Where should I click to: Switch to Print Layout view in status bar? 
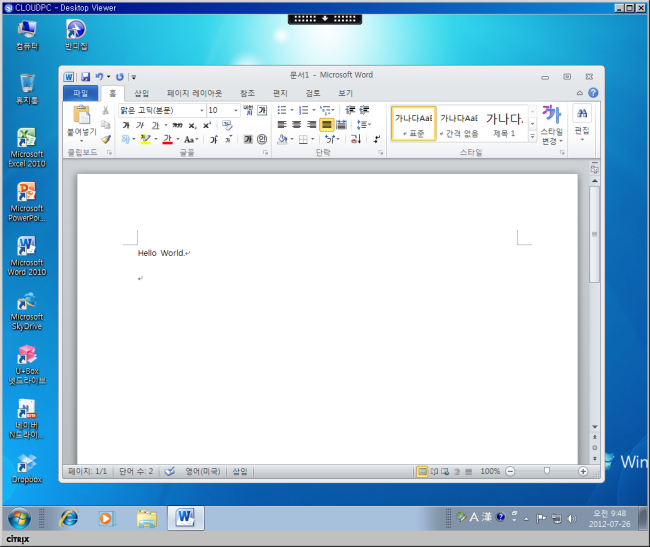coord(422,472)
